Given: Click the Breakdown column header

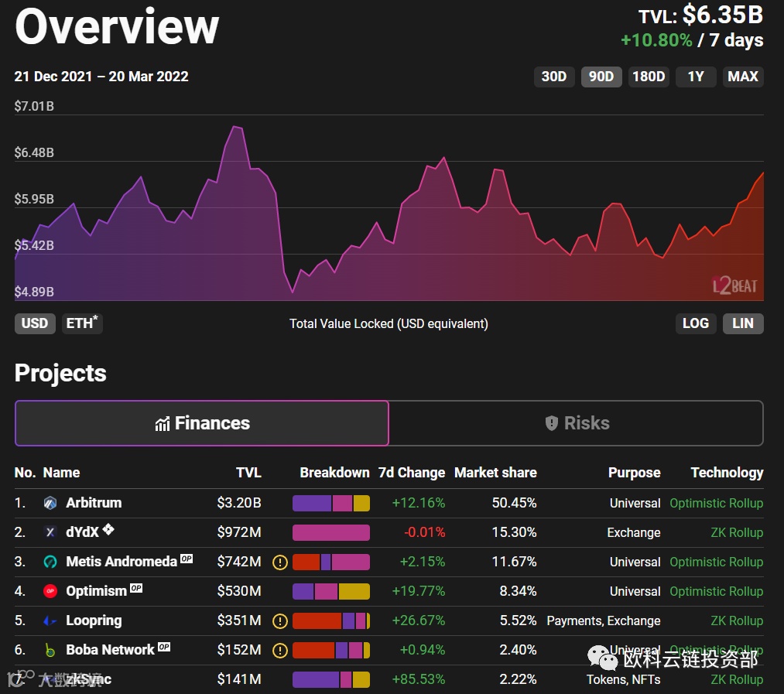Looking at the screenshot, I should 334,473.
